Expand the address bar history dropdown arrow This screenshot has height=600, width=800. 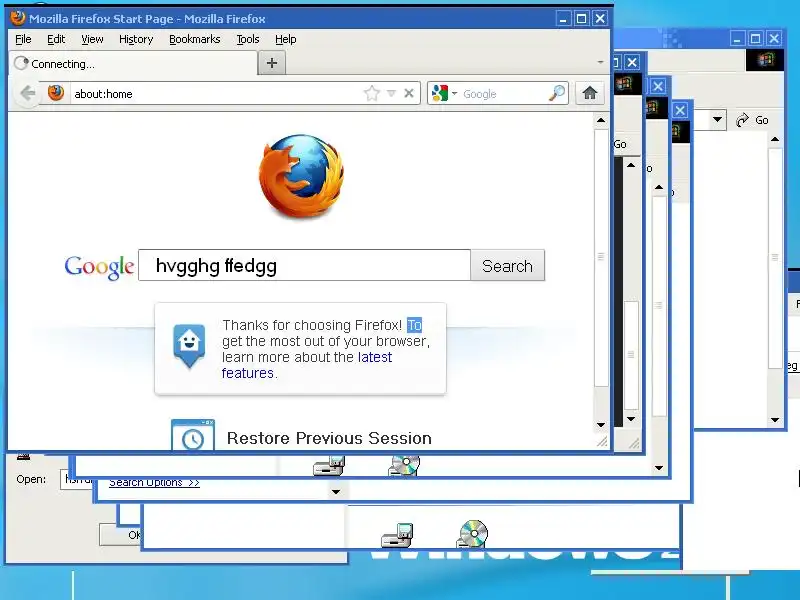tap(391, 93)
